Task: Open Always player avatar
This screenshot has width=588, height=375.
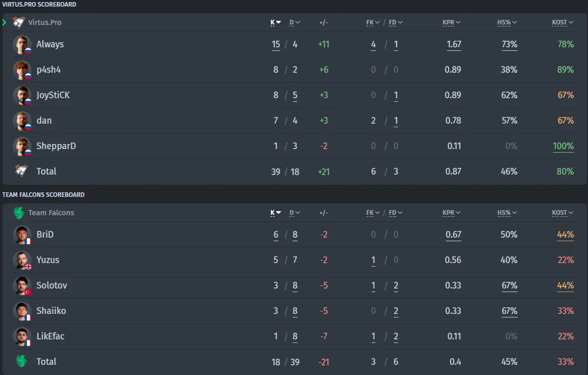Action: point(22,45)
